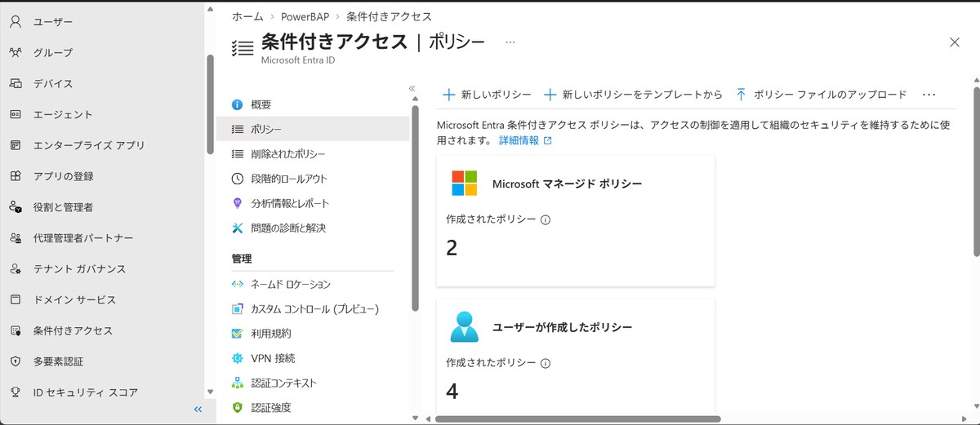Open 利用規約 under 管理
Screen dimensions: 980x425
(313, 334)
